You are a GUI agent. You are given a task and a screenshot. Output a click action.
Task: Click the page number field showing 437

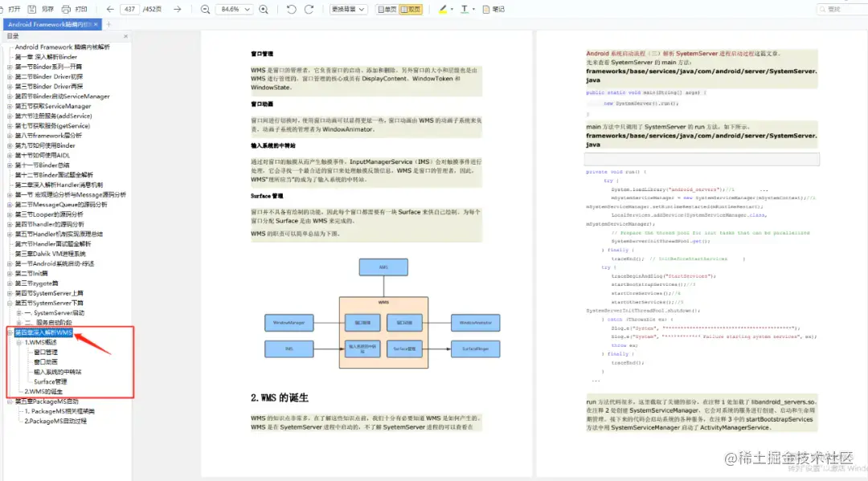[x=129, y=10]
